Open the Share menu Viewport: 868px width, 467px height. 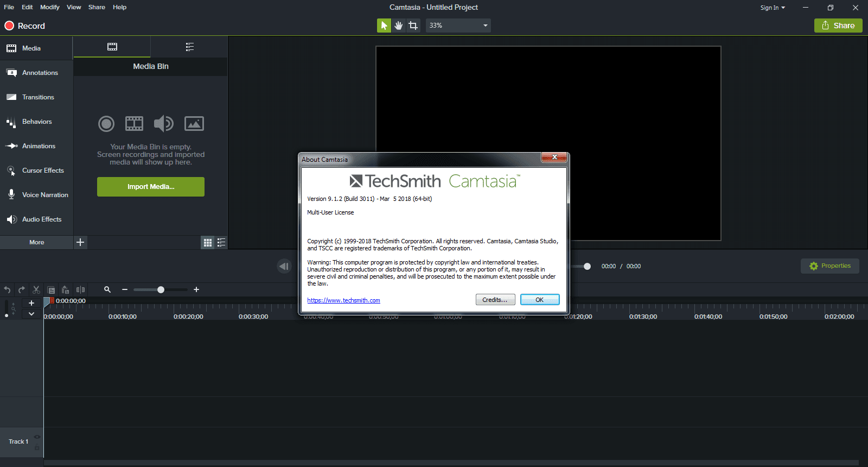click(x=97, y=7)
